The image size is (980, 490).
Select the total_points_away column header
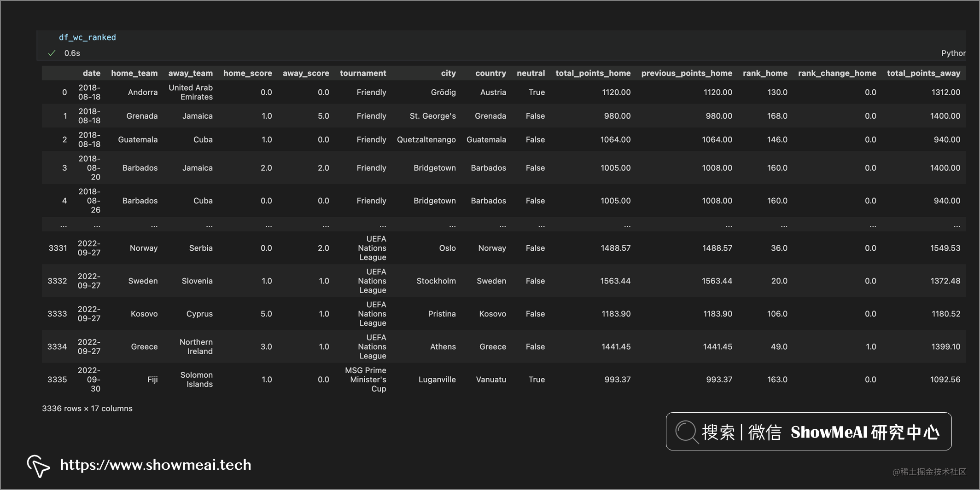(924, 73)
